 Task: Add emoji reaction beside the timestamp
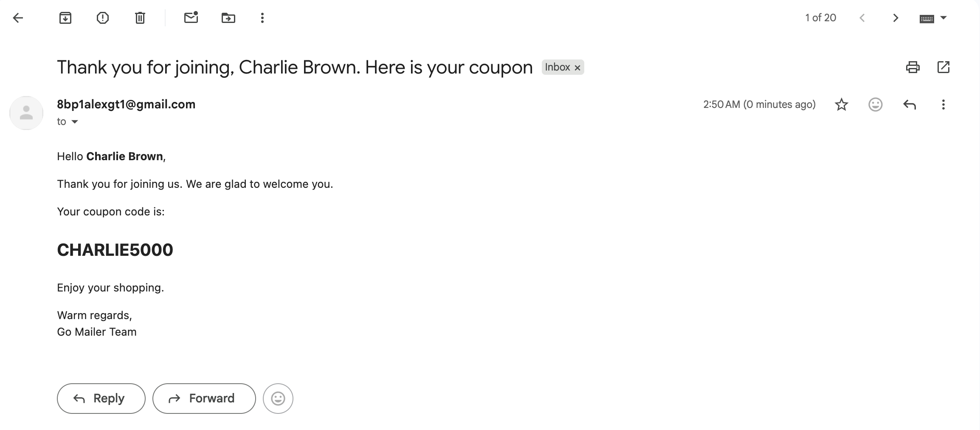[875, 105]
